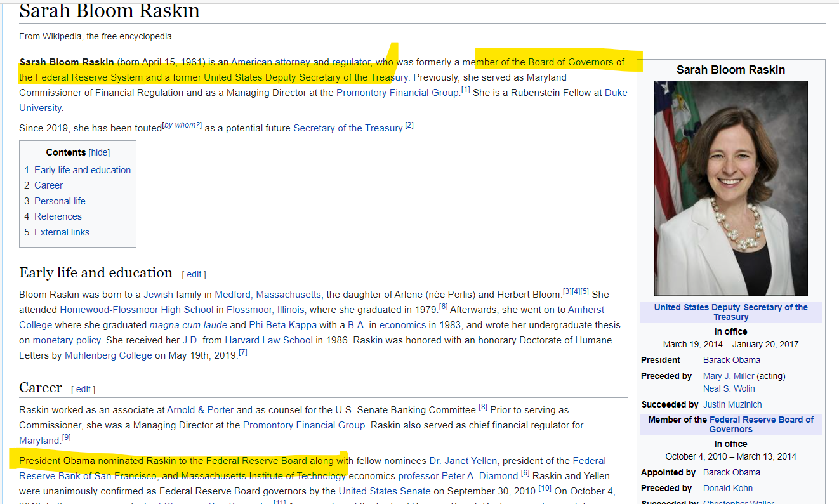The width and height of the screenshot is (839, 504).
Task: Hide the Contents box via the hide toggle
Action: 99,152
